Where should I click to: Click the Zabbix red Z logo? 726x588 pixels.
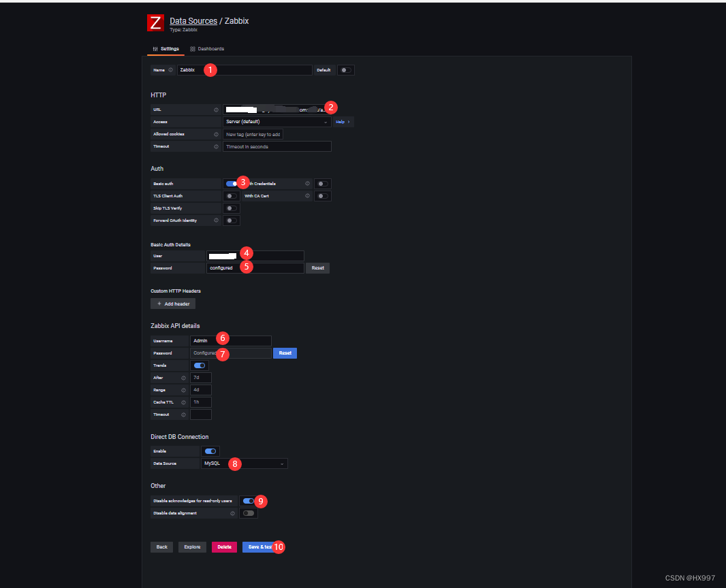click(155, 22)
